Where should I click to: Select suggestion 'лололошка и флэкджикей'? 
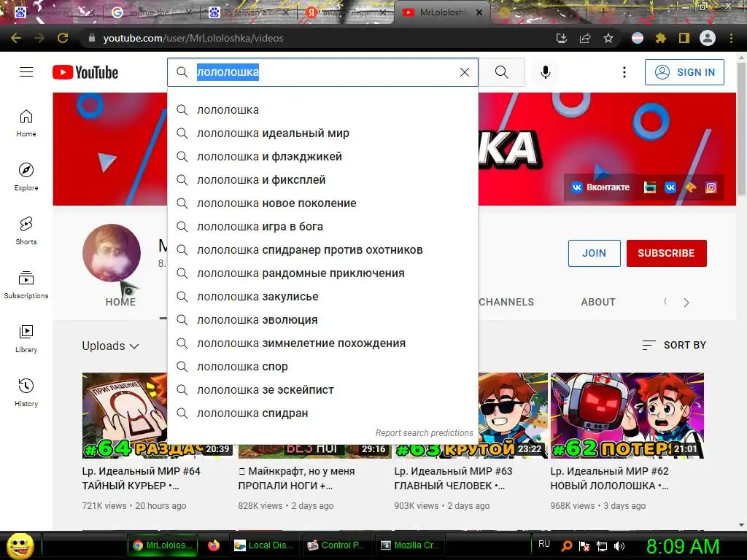pos(322,157)
